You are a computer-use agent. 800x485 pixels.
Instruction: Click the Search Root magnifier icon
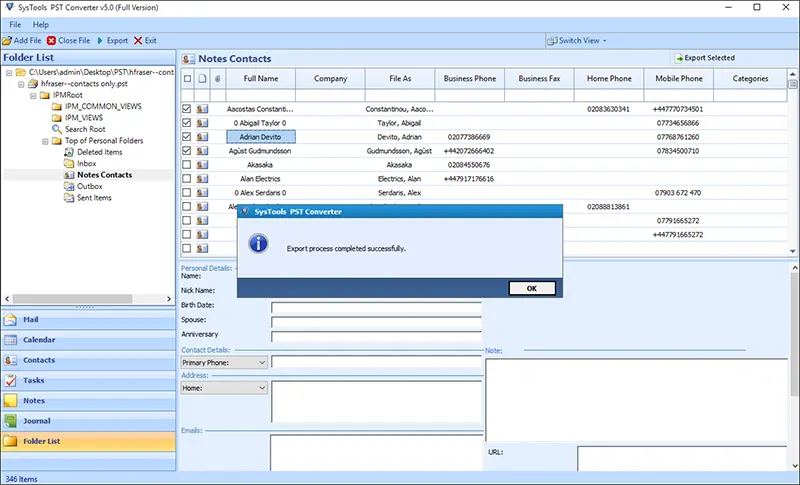tap(57, 129)
